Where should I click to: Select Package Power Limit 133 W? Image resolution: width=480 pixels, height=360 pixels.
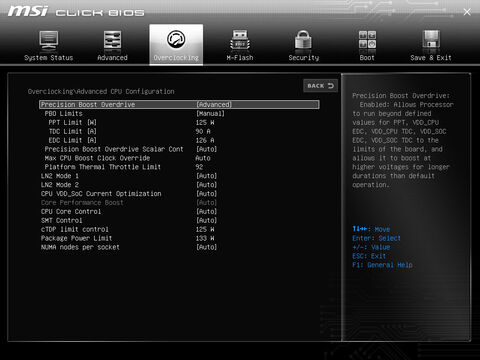[x=205, y=238]
